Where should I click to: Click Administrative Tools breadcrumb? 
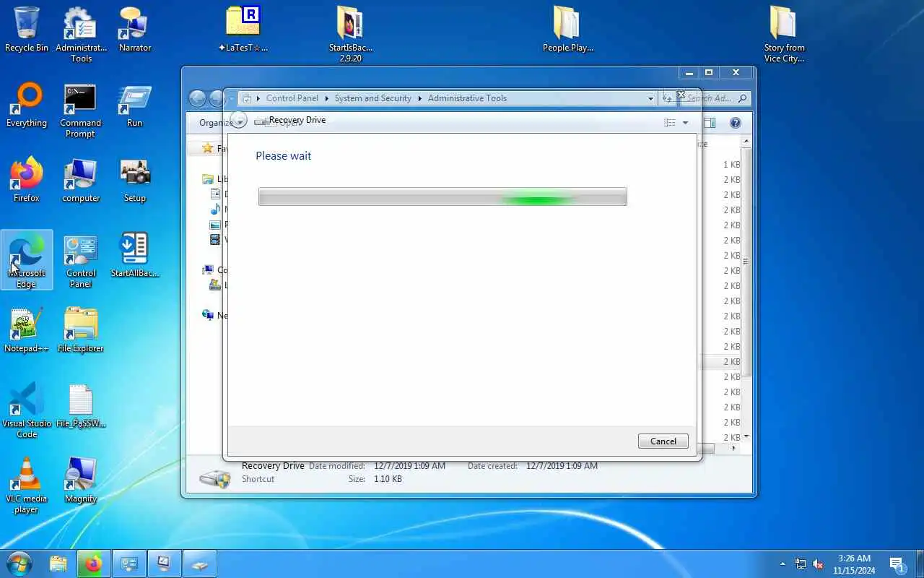click(467, 98)
